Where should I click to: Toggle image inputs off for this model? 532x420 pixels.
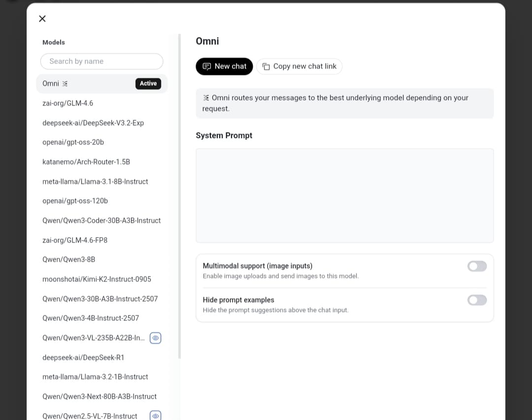[x=477, y=266]
